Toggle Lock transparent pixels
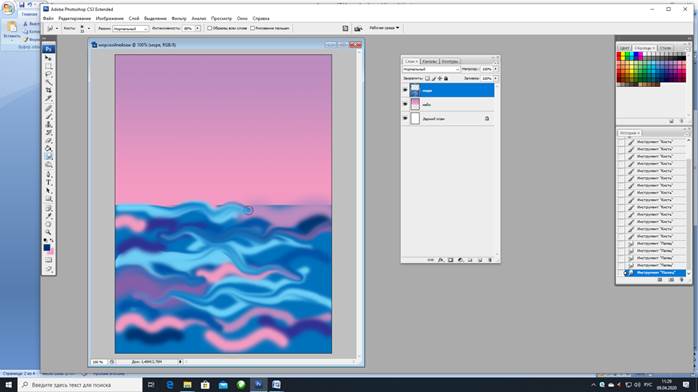 point(427,78)
